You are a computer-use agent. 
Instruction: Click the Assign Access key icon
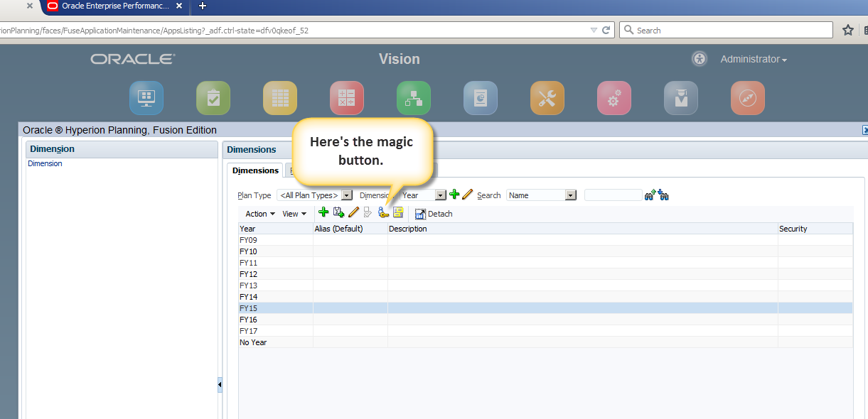coord(384,212)
